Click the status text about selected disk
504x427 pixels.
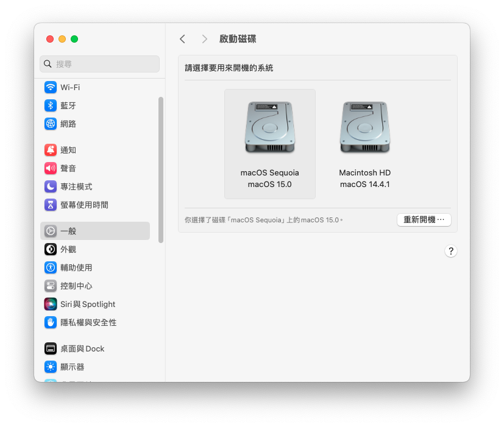[263, 220]
